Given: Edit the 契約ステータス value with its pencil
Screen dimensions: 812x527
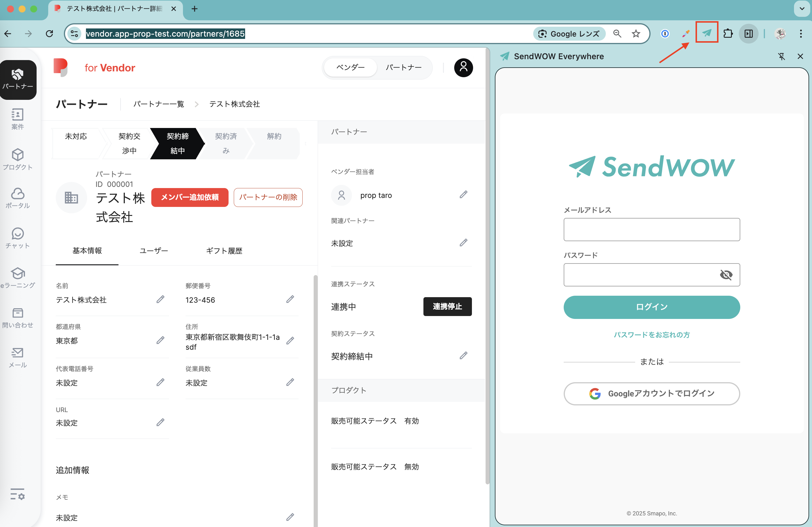Looking at the screenshot, I should pyautogui.click(x=463, y=355).
